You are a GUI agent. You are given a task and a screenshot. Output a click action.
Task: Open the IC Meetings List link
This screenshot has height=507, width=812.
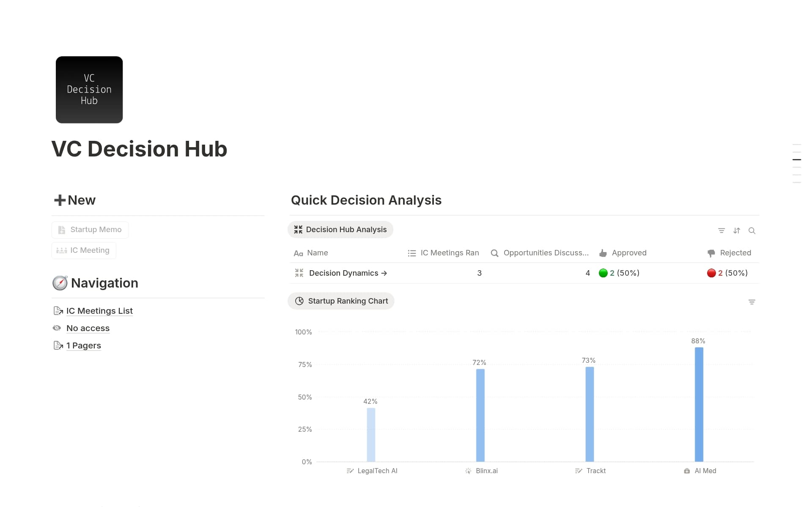coord(99,311)
